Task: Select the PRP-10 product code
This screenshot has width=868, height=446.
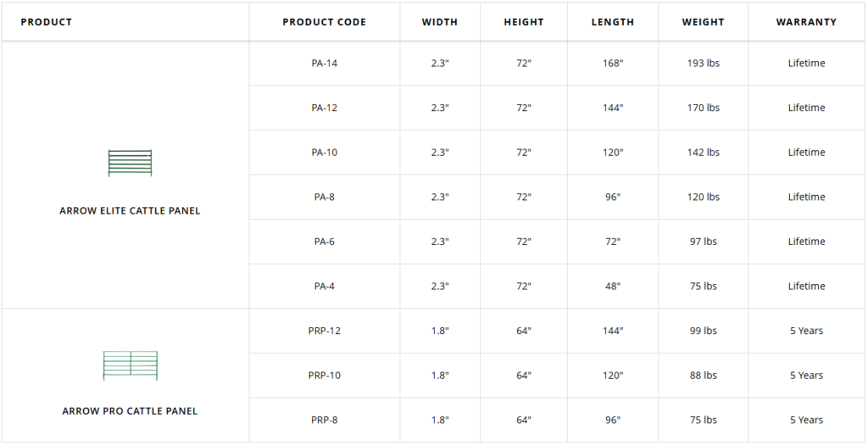Action: tap(324, 376)
